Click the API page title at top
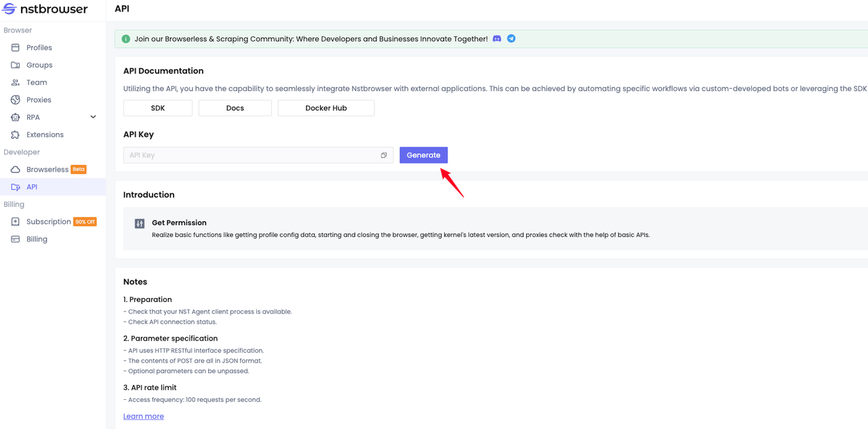868x429 pixels. coord(122,9)
